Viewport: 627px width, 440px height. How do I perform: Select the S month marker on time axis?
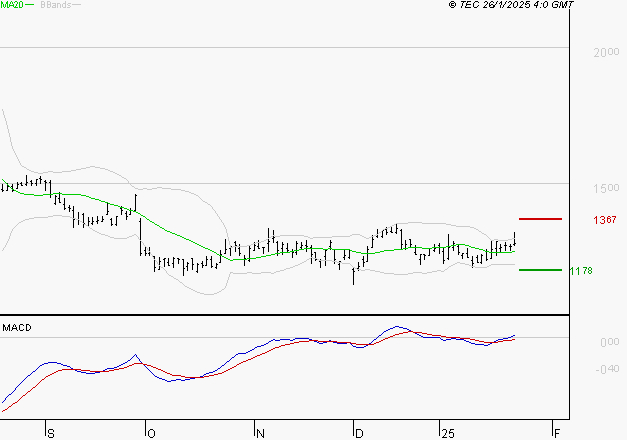(x=50, y=433)
